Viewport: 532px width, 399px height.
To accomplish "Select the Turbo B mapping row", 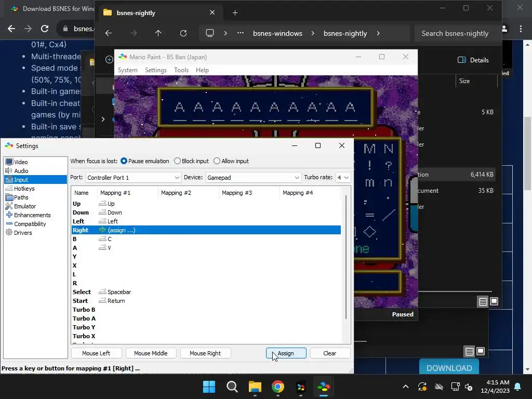I will [206, 310].
